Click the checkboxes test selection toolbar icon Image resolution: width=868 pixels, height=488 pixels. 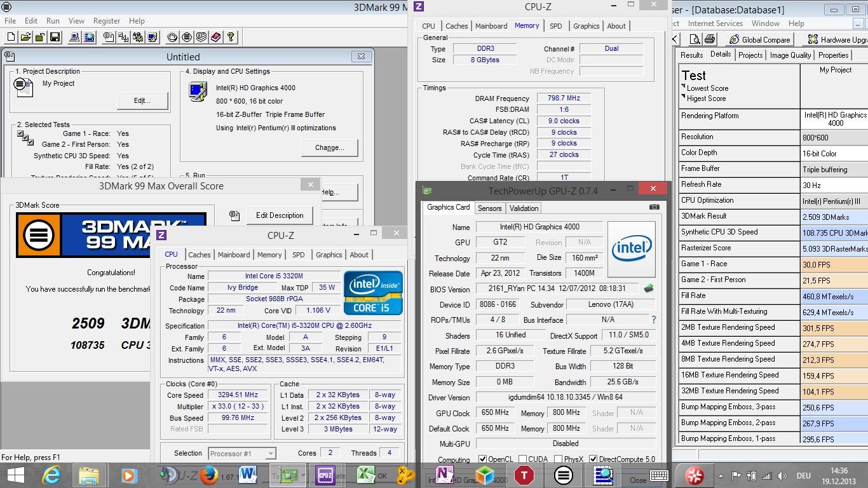[123, 37]
